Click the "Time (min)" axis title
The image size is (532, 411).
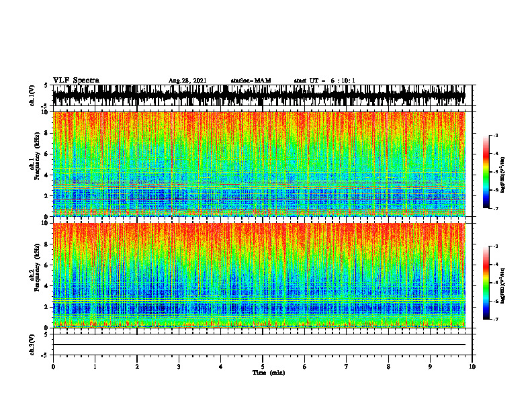pyautogui.click(x=269, y=373)
